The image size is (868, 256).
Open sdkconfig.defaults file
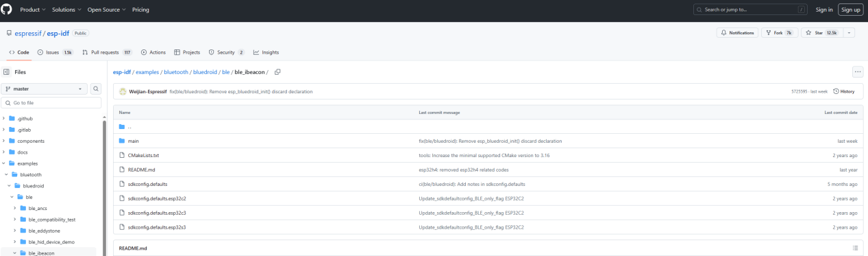point(147,184)
